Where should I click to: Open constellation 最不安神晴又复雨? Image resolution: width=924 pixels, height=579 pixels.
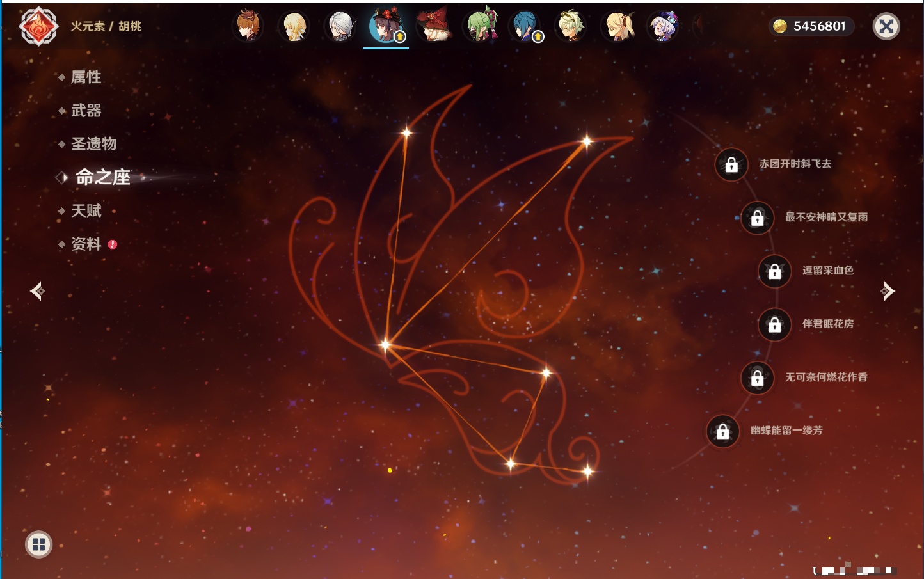click(826, 217)
